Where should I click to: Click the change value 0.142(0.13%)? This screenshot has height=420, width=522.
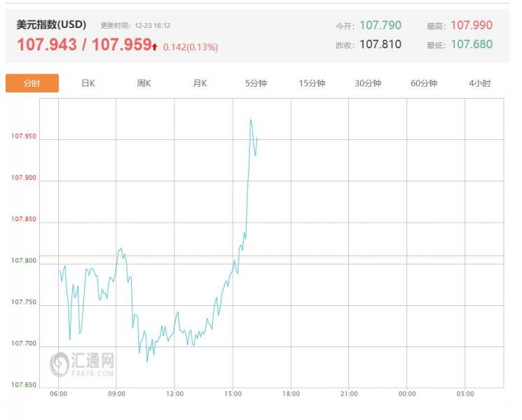point(191,48)
